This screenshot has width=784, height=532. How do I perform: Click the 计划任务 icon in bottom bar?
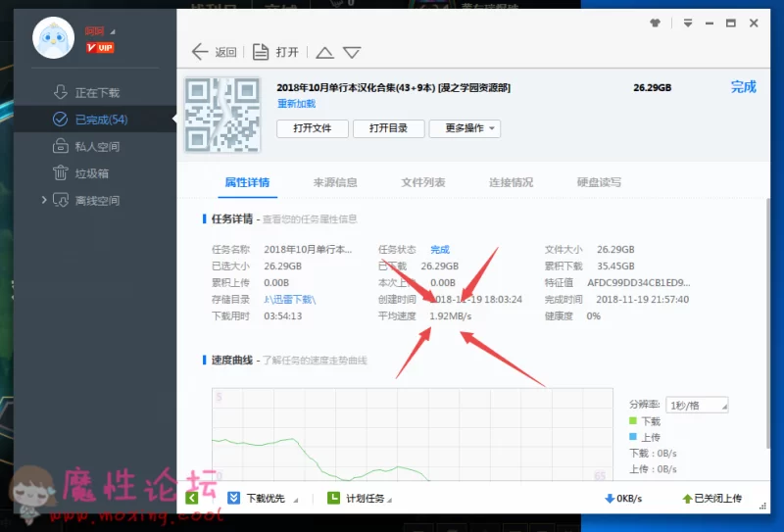(333, 498)
